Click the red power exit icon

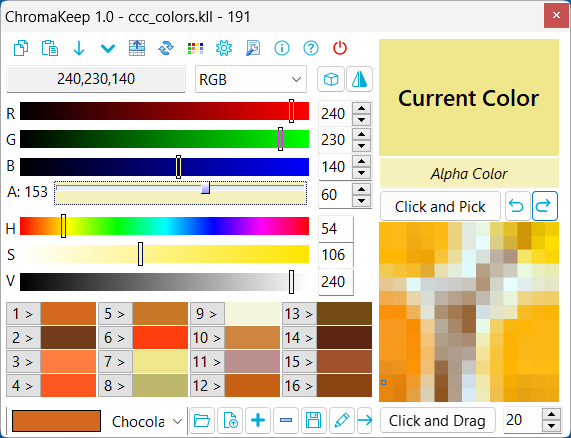point(340,48)
